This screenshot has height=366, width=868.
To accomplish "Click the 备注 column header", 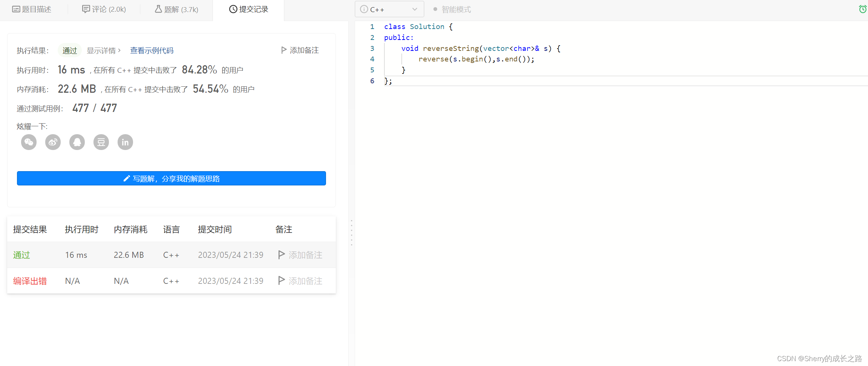I will pyautogui.click(x=284, y=230).
